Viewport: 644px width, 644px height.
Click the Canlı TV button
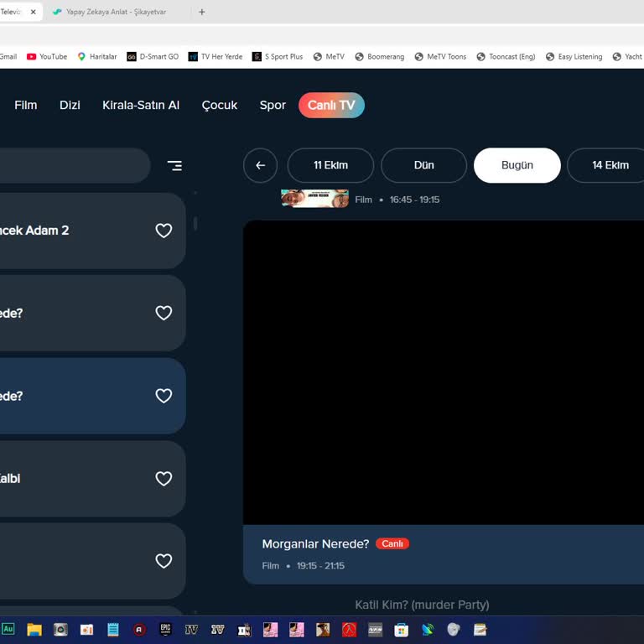[331, 105]
